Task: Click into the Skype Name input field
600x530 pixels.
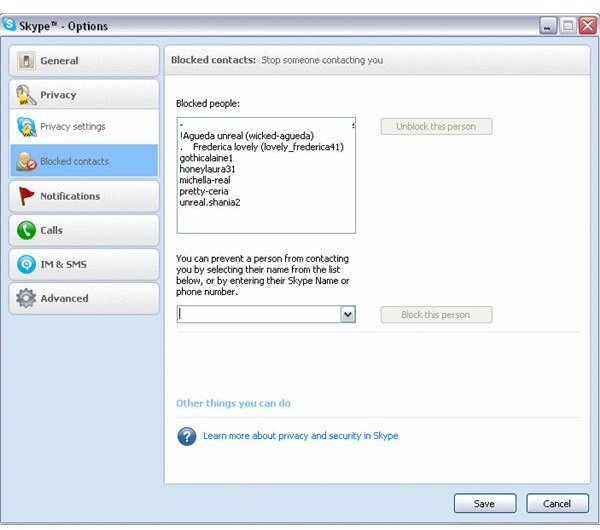Action: (x=259, y=315)
